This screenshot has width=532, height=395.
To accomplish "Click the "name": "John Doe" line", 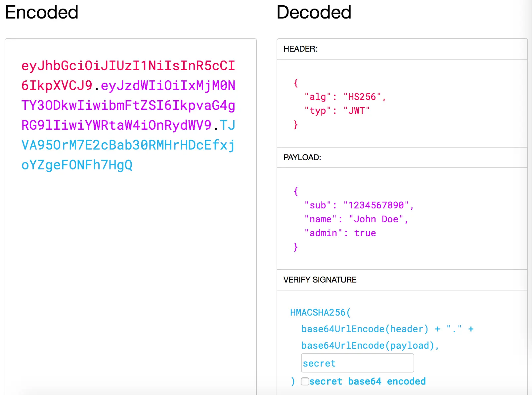I will [x=356, y=219].
